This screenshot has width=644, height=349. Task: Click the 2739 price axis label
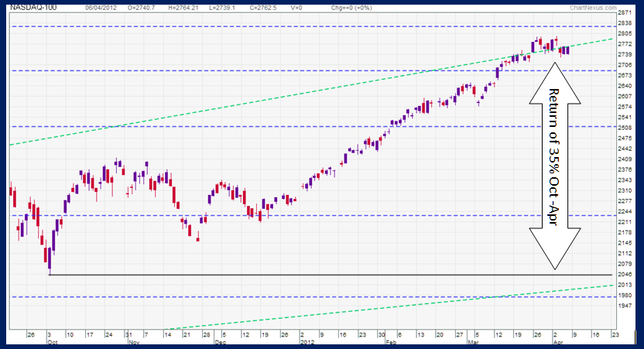pos(625,55)
